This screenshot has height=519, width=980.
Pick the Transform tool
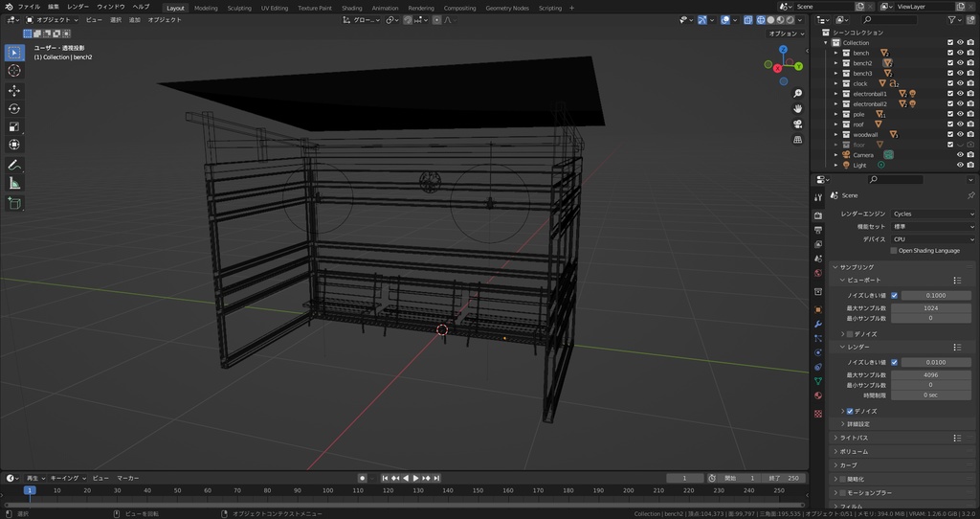click(14, 145)
